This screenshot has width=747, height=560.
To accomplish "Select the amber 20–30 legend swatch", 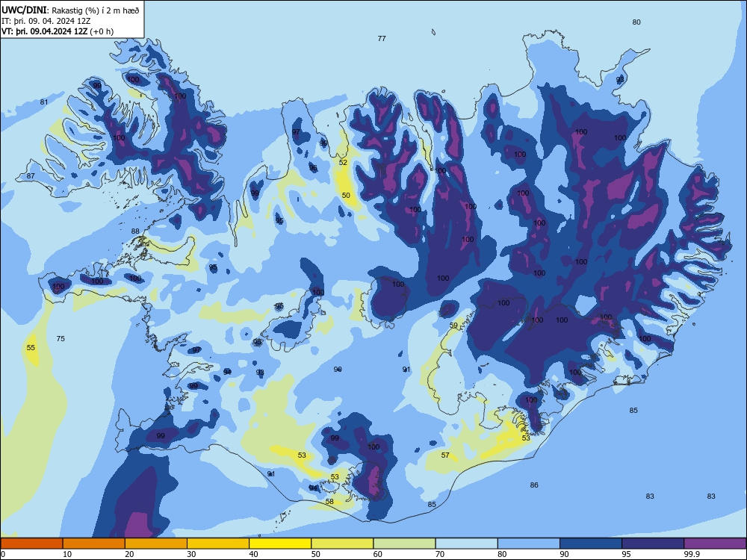I will pyautogui.click(x=156, y=544).
